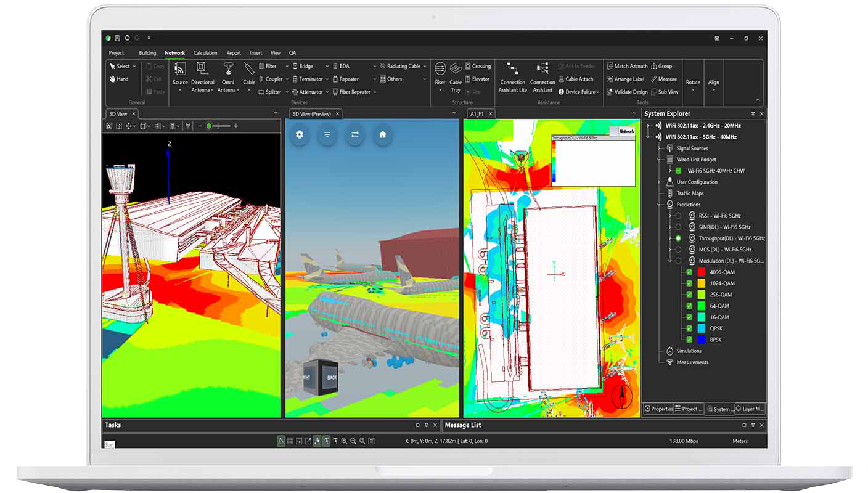Switch to the Report ribbon tab
The height and width of the screenshot is (493, 868).
click(234, 53)
